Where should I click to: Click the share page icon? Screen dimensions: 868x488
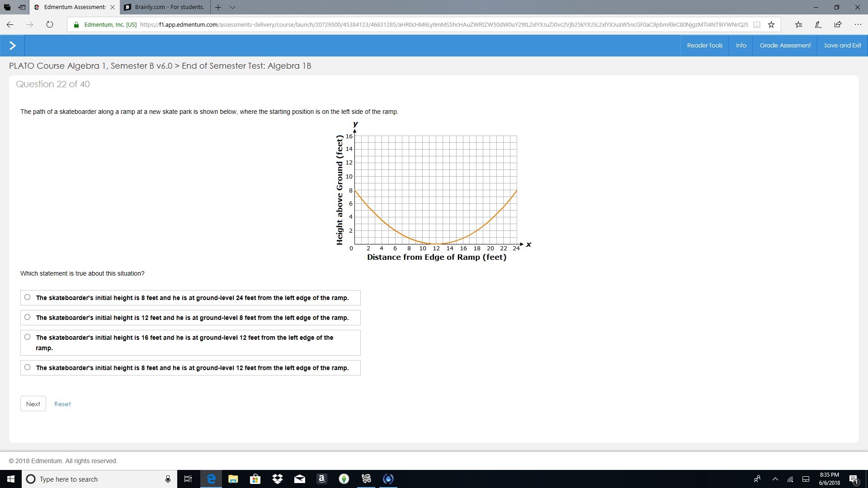coord(838,25)
